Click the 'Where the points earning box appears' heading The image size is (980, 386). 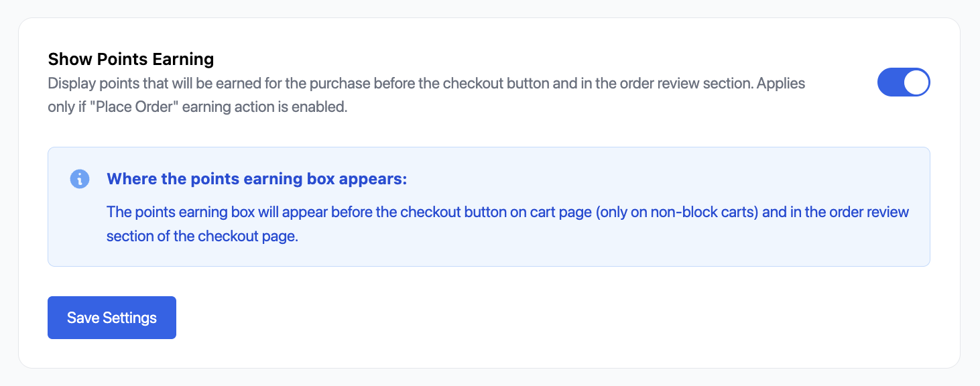[257, 179]
